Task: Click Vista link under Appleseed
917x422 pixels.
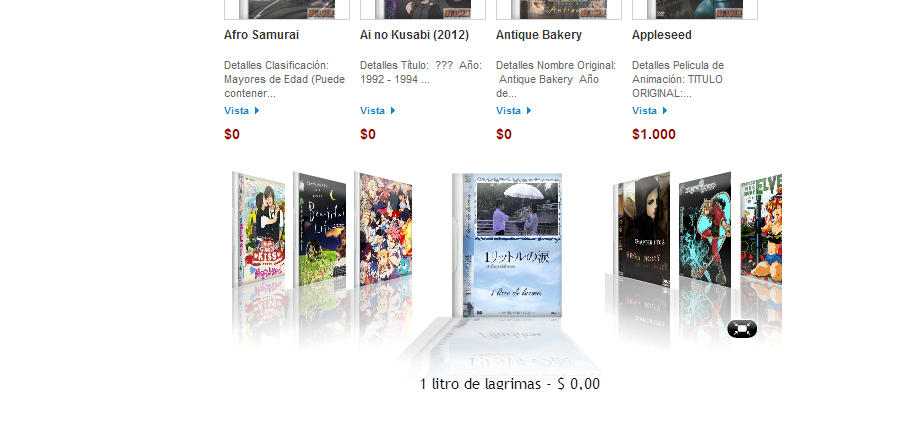Action: tap(650, 110)
